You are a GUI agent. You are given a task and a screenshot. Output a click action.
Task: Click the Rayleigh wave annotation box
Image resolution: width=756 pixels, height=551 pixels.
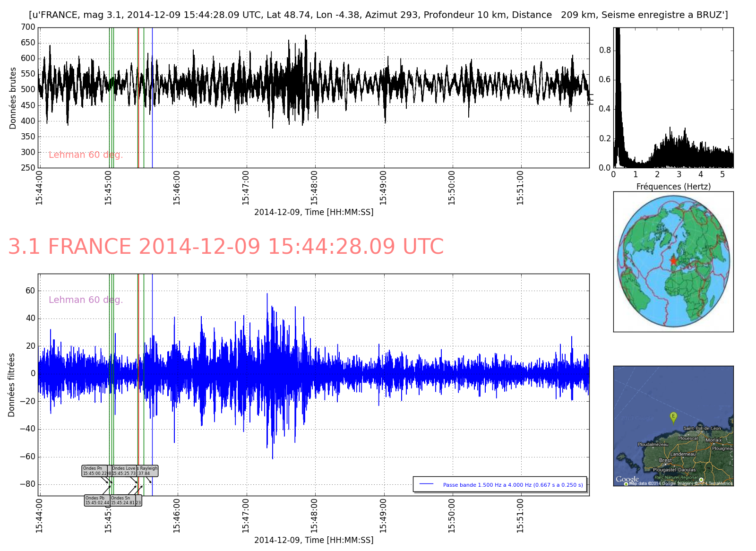148,471
